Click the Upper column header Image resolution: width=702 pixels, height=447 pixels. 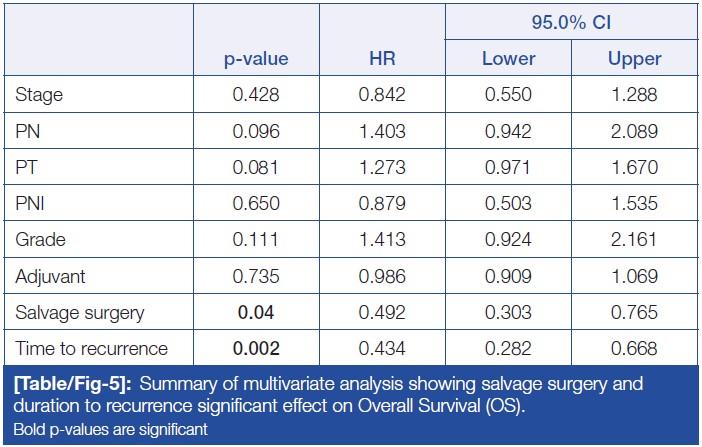[634, 59]
